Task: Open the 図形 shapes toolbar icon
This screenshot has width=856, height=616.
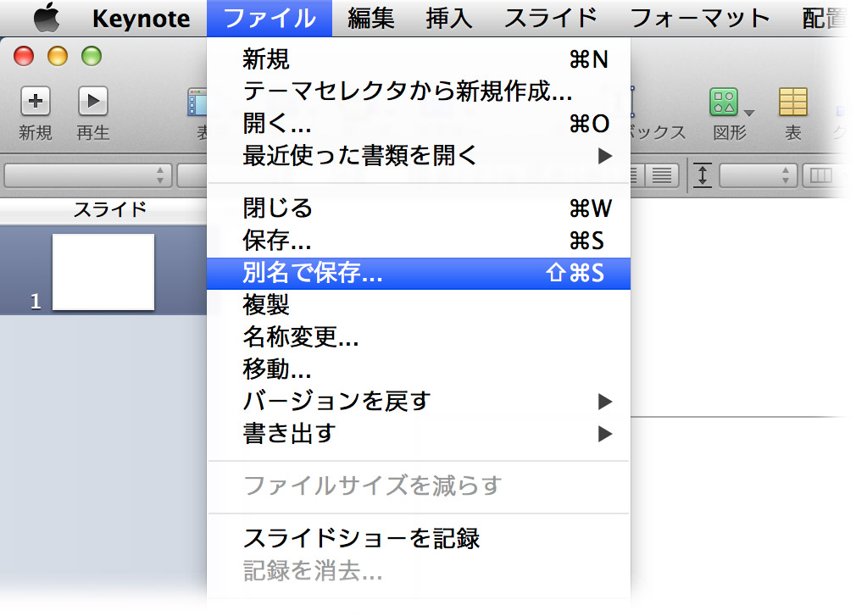Action: coord(724,102)
